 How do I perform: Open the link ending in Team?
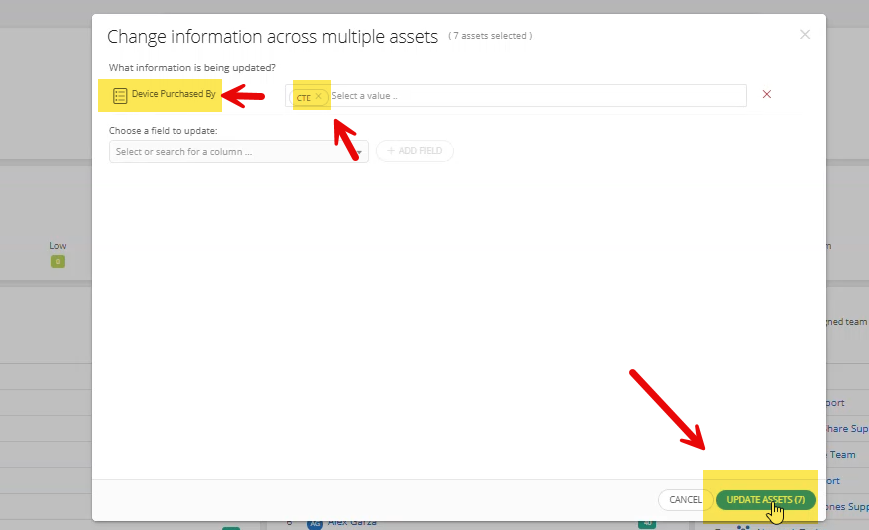(842, 455)
